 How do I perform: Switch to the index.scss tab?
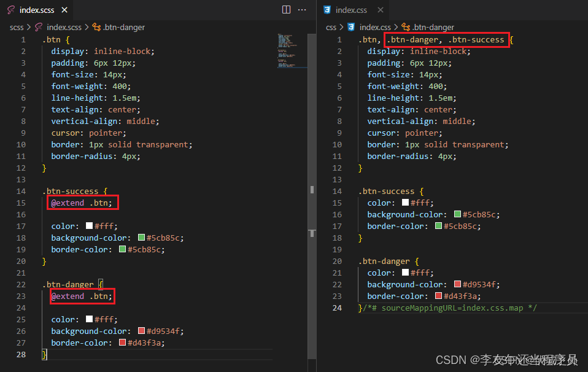[36, 10]
